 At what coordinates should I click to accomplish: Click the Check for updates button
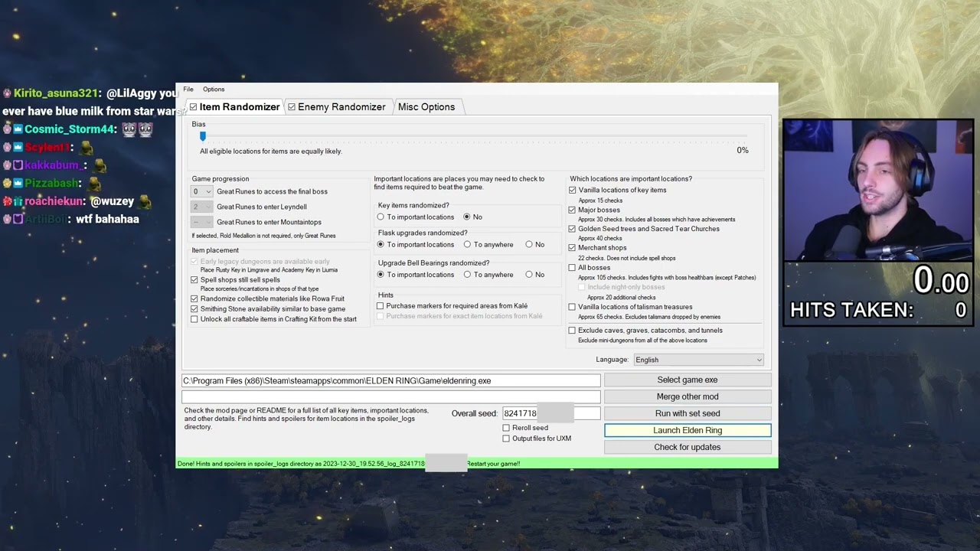pyautogui.click(x=688, y=447)
